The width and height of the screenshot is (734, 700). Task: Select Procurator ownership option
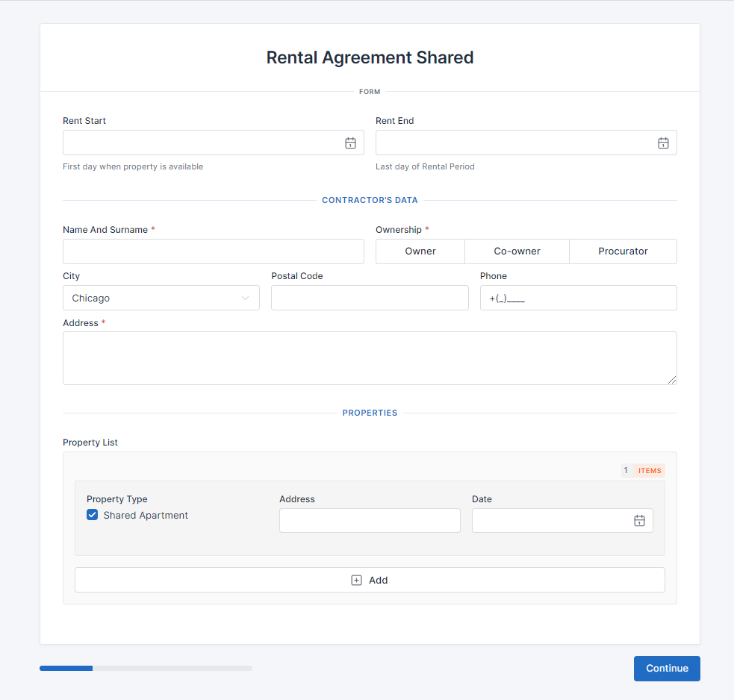[x=623, y=251]
